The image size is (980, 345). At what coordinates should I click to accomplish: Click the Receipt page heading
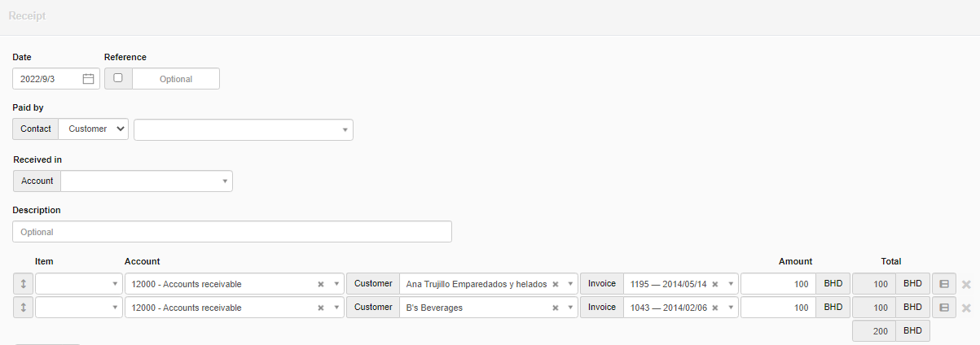click(x=27, y=15)
